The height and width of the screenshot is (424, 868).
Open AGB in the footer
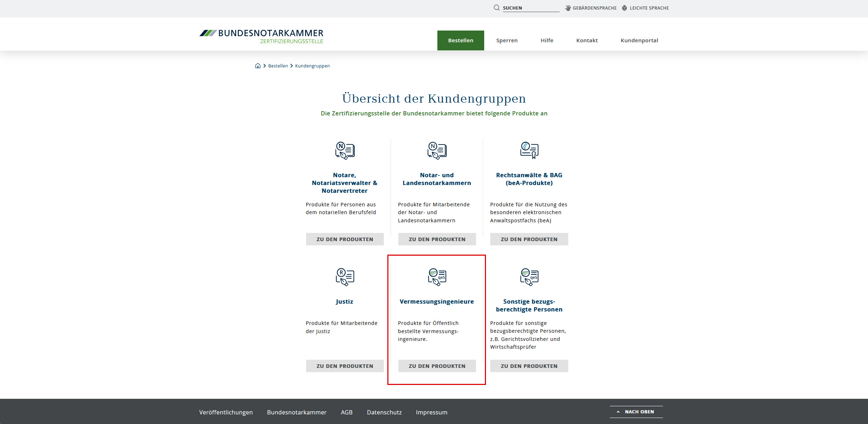click(347, 412)
